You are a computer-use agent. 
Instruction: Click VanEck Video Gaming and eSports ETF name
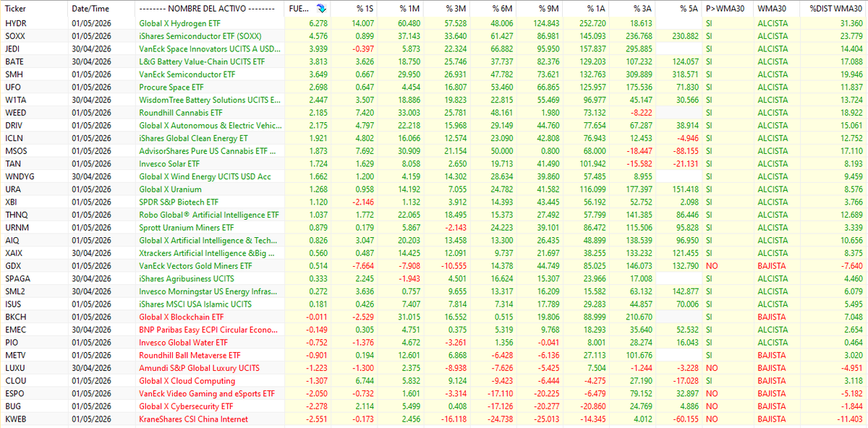207,393
